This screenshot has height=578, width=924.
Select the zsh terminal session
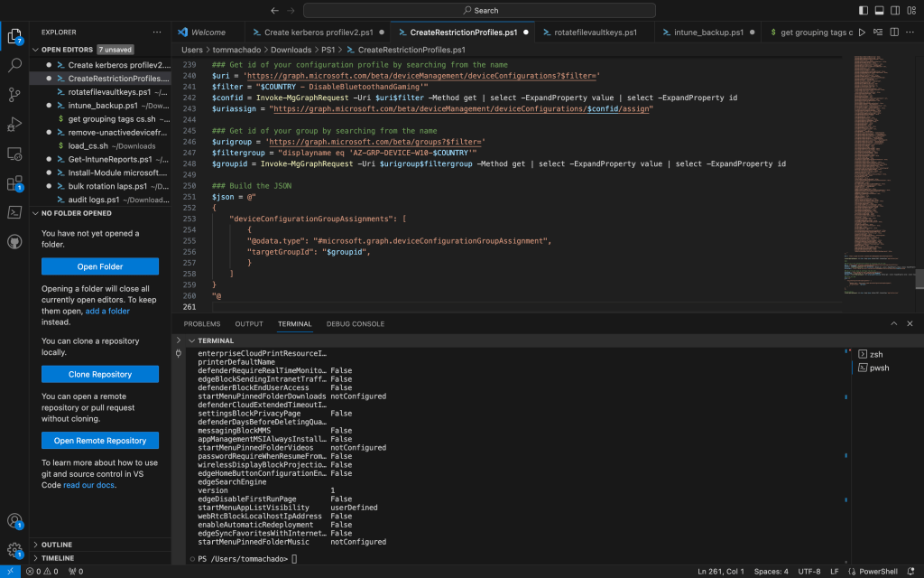(876, 354)
